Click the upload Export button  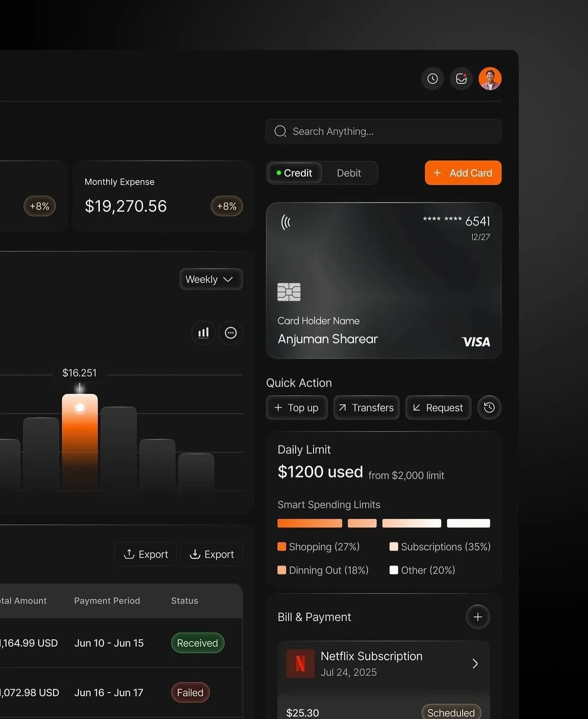(x=146, y=554)
